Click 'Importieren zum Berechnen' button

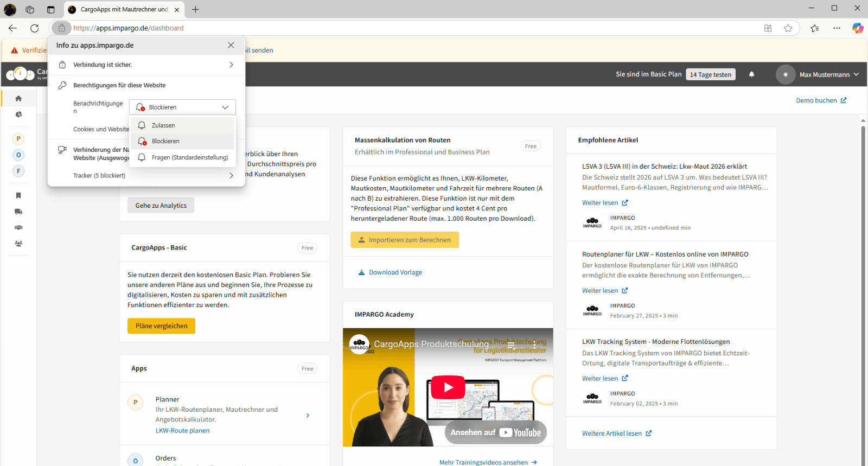tap(405, 240)
